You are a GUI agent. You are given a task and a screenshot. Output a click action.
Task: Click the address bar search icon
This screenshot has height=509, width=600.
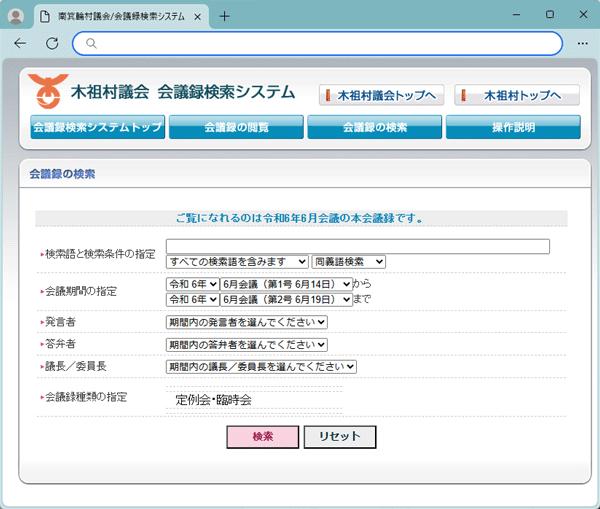point(91,43)
